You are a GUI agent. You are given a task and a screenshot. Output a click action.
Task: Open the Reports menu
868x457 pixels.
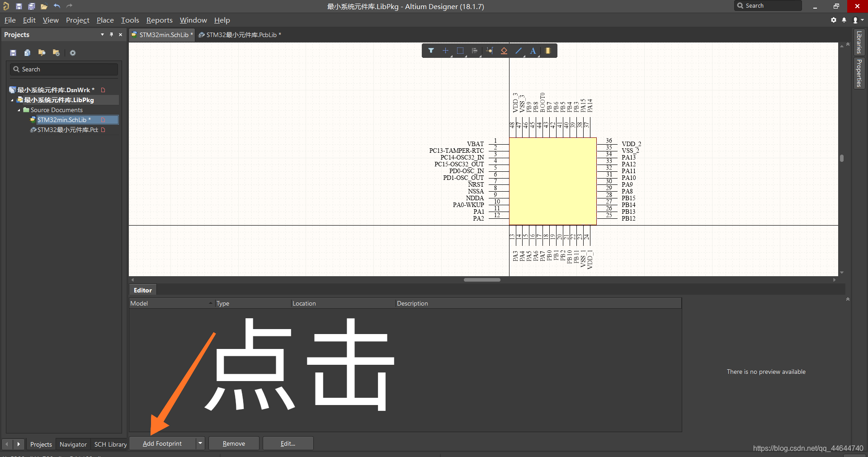click(159, 20)
